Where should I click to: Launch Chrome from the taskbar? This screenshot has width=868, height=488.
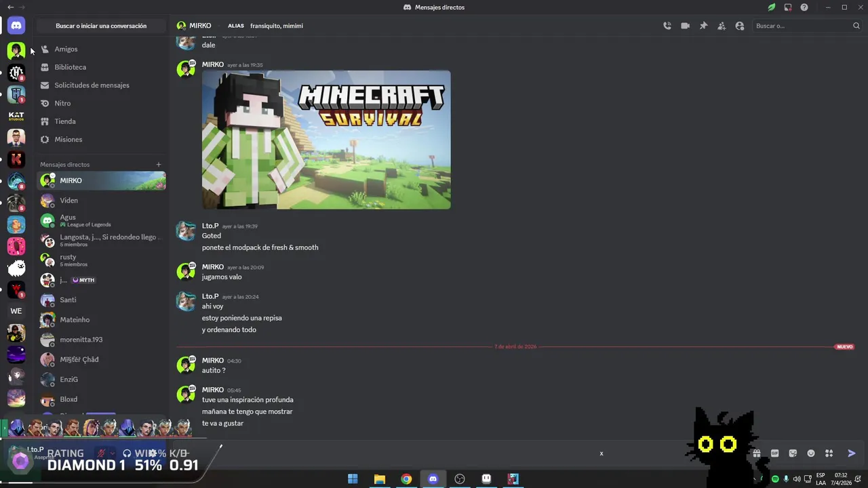[x=406, y=479]
